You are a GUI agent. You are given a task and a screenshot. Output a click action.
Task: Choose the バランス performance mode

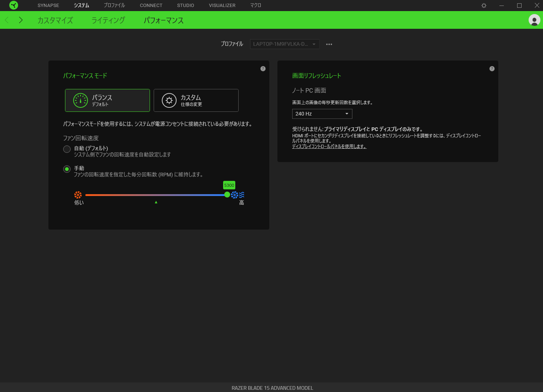pos(107,100)
